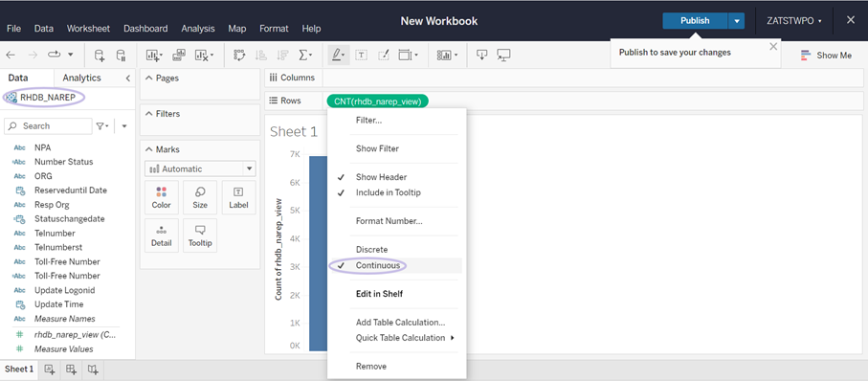Open the data pane view options arrow

point(124,126)
